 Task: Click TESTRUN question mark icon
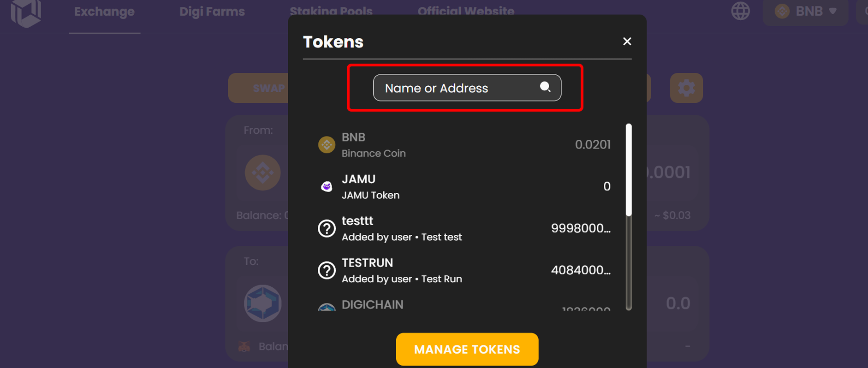coord(327,270)
